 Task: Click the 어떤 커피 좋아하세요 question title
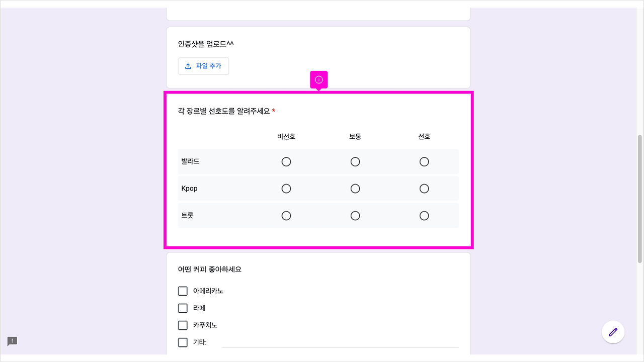[x=209, y=269]
